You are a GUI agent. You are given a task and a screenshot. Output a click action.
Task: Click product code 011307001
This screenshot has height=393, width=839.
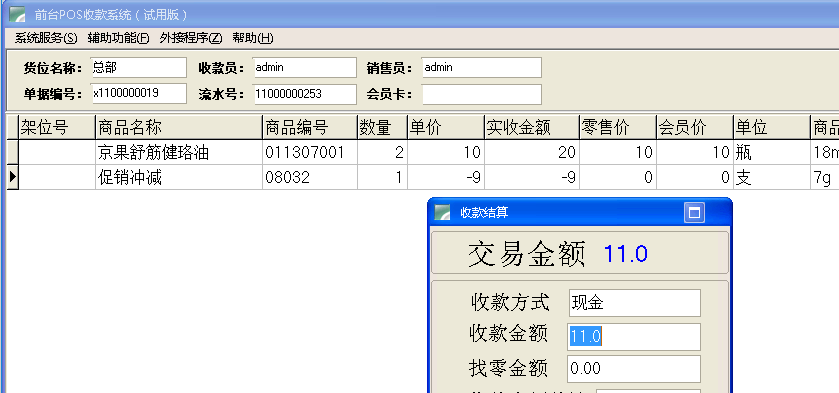click(x=310, y=153)
